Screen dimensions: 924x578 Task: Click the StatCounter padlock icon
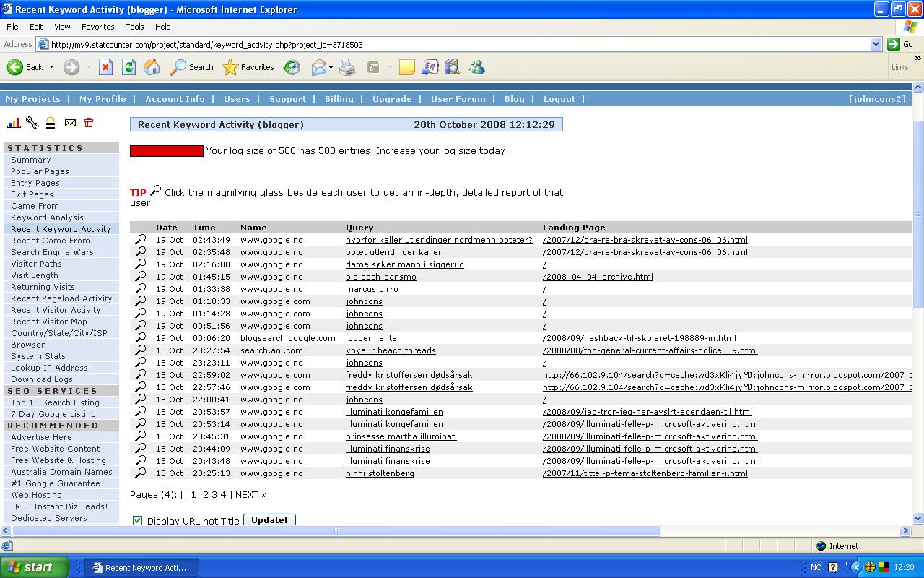coord(51,123)
